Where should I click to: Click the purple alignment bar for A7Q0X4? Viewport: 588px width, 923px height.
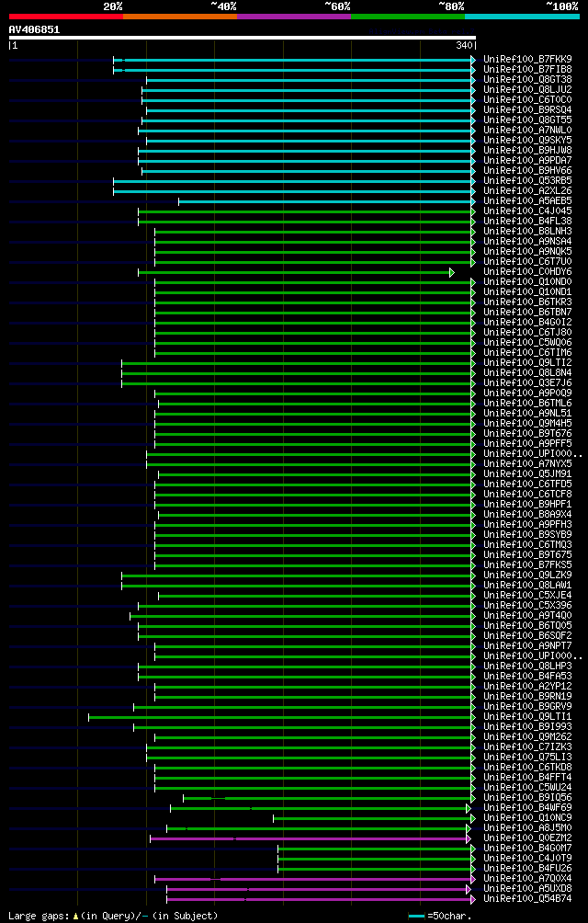tap(312, 879)
